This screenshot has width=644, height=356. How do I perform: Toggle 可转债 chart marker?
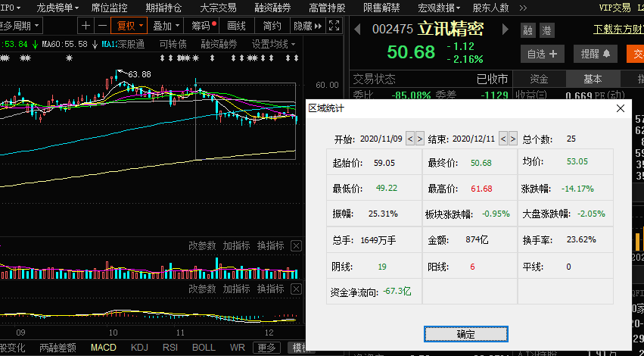[x=173, y=44]
